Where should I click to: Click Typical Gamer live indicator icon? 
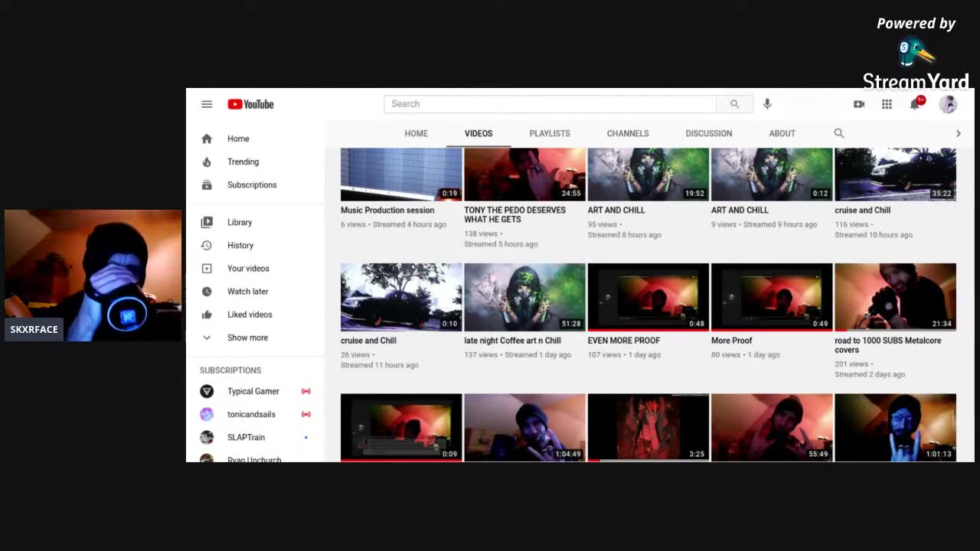pos(306,391)
